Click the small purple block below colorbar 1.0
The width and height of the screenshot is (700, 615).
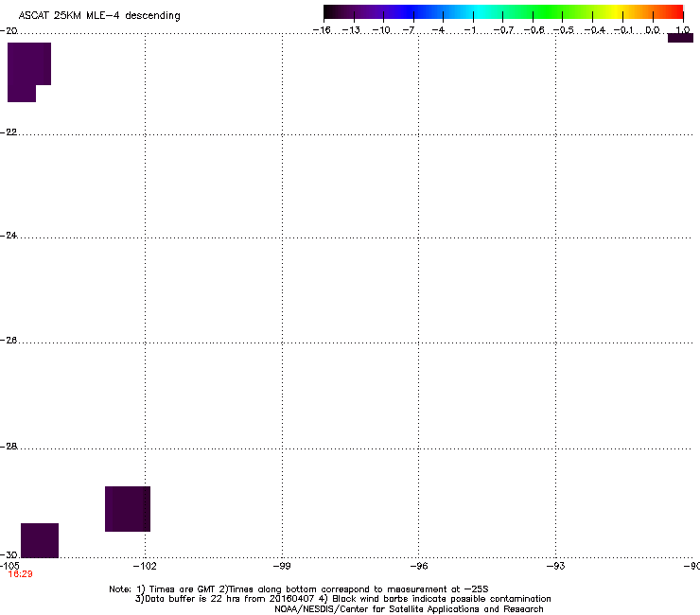pyautogui.click(x=680, y=38)
